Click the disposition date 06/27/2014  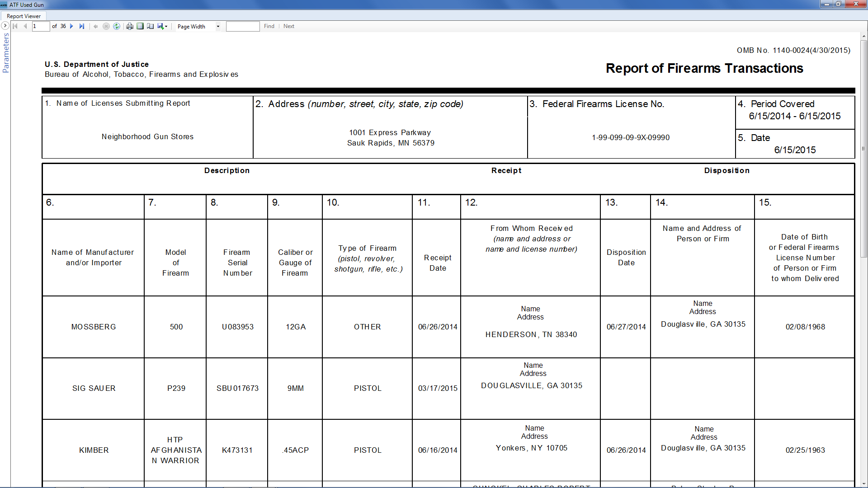pos(626,327)
